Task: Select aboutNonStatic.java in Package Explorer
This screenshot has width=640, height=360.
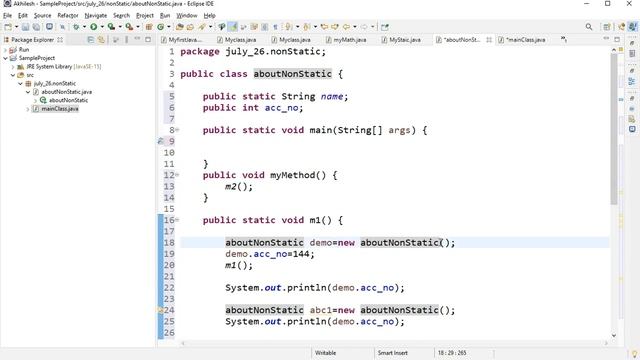Action: coord(66,92)
